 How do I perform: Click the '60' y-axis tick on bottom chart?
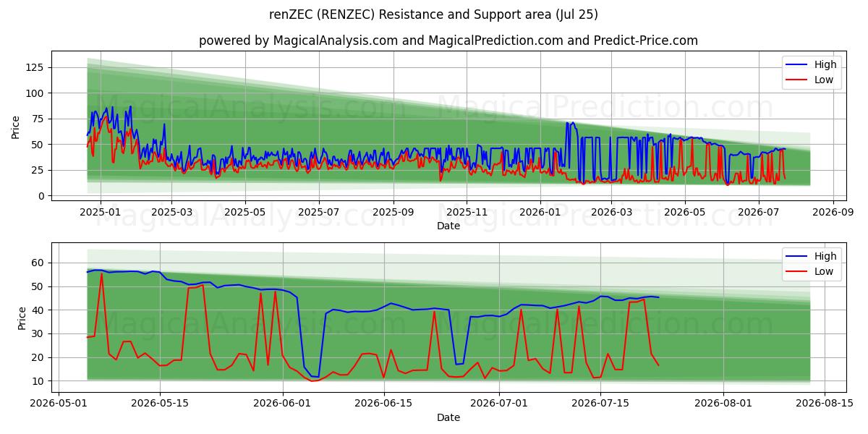[x=39, y=263]
